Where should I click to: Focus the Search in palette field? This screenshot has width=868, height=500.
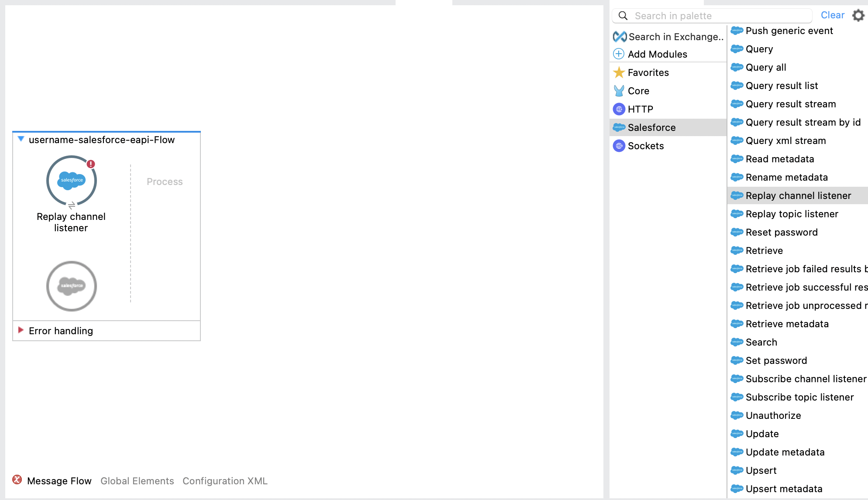[x=712, y=16]
